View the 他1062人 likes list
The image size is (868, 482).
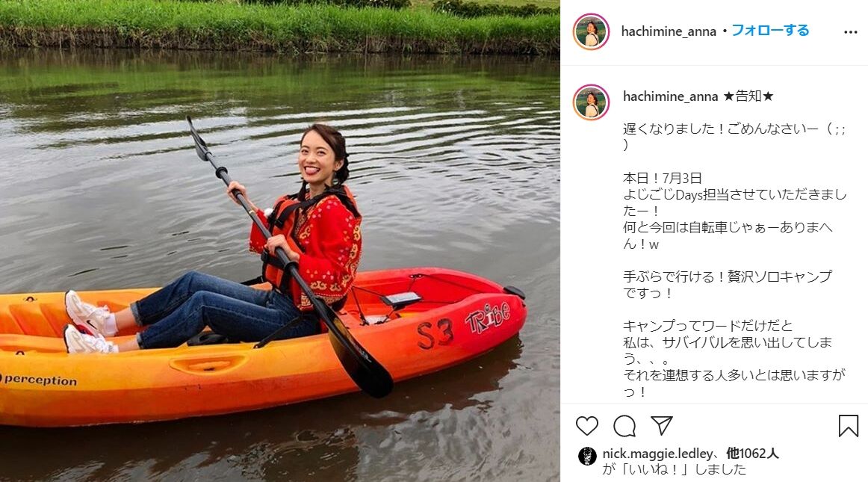pyautogui.click(x=752, y=453)
